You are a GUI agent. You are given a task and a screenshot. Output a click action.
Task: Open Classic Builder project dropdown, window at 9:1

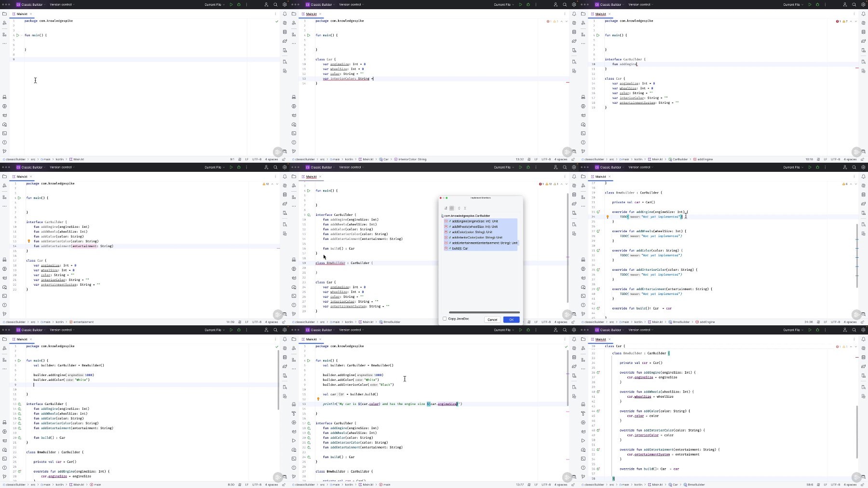coord(30,4)
